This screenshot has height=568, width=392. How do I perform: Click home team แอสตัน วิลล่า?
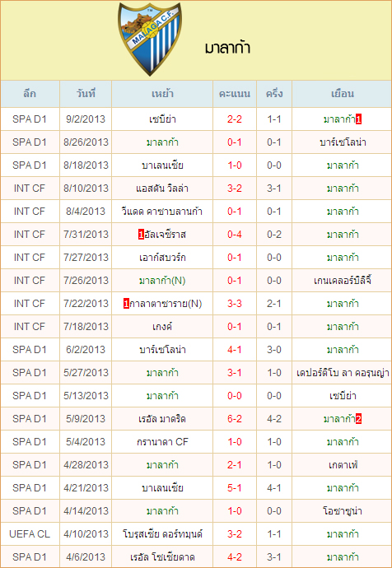[162, 189]
